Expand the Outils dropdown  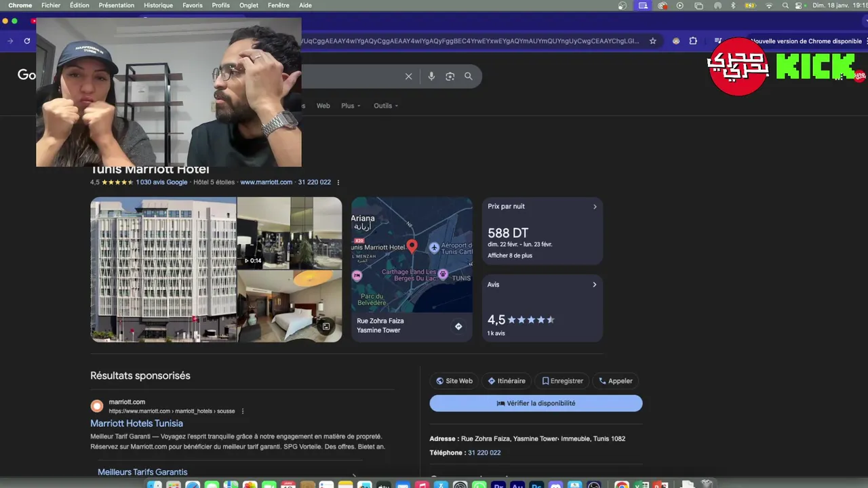[x=386, y=106]
